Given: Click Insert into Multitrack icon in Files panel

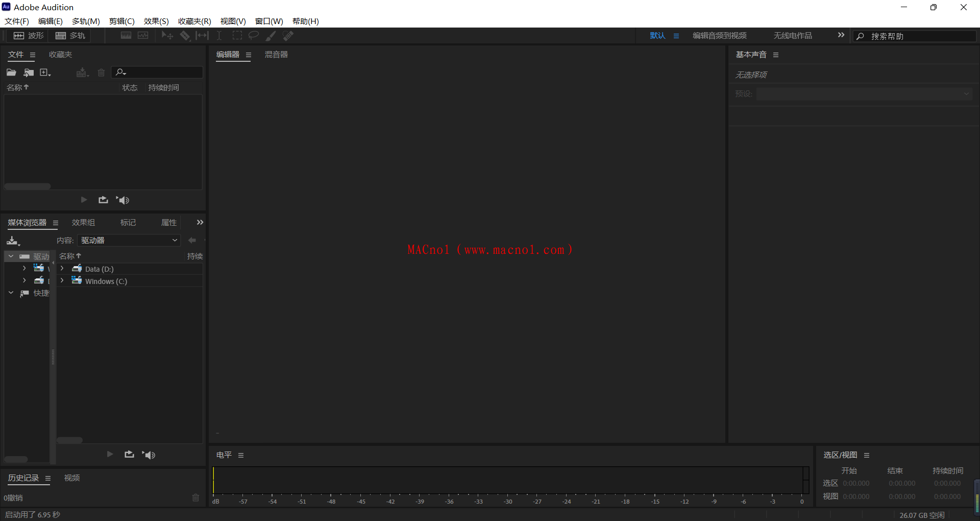Looking at the screenshot, I should coord(83,73).
